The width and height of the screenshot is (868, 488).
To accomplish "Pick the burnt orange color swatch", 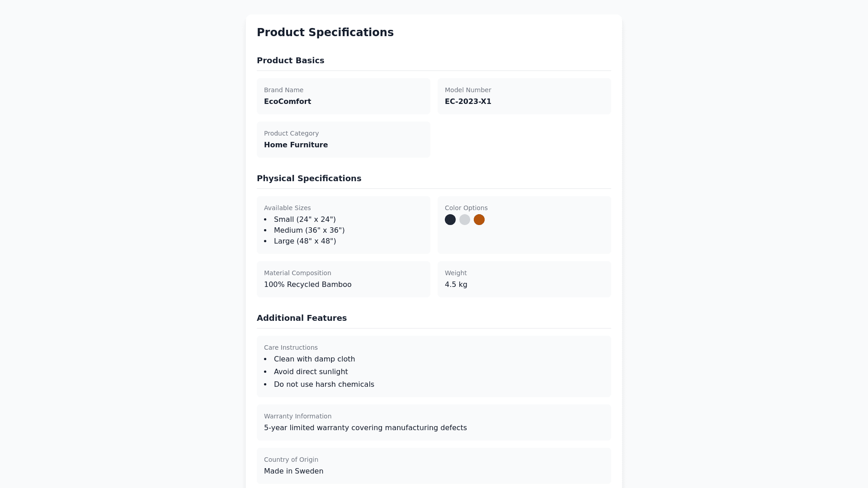I will tap(479, 220).
